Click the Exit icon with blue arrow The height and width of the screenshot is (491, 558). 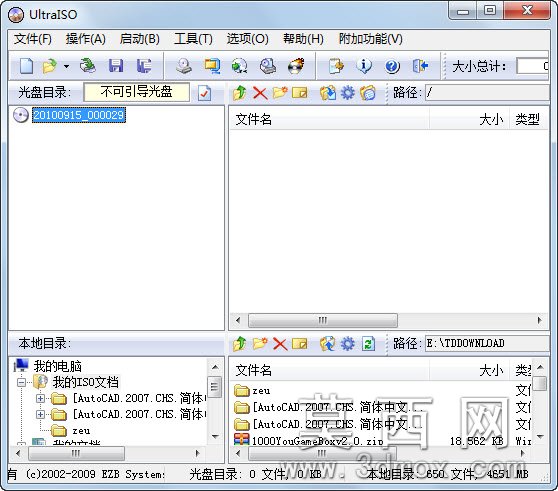tap(420, 66)
